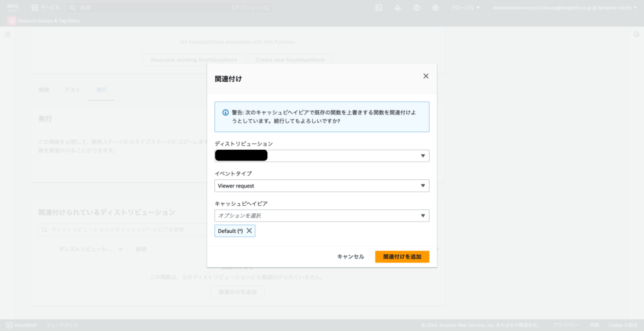This screenshot has width=644, height=331.
Task: Open the キャッシュビヘイビア option dropdown
Action: [x=322, y=215]
